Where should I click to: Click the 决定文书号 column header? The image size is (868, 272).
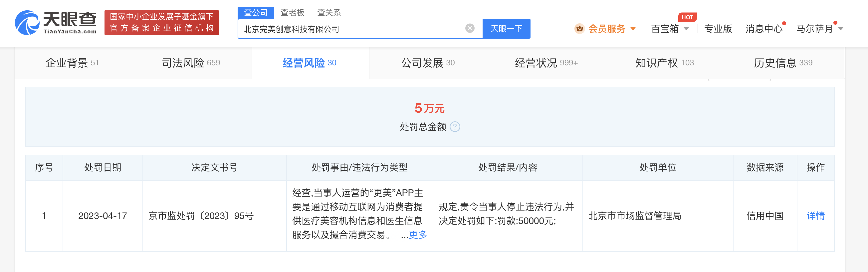coord(214,167)
